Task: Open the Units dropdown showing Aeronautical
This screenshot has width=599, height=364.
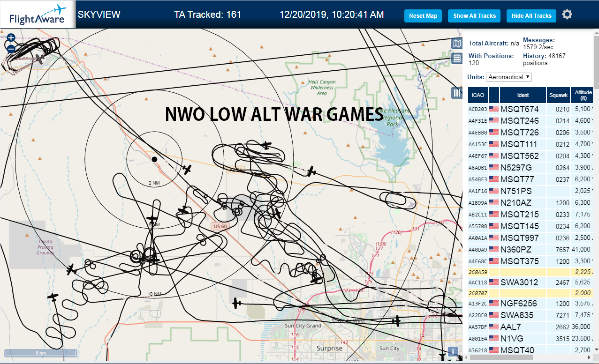Action: pyautogui.click(x=509, y=77)
